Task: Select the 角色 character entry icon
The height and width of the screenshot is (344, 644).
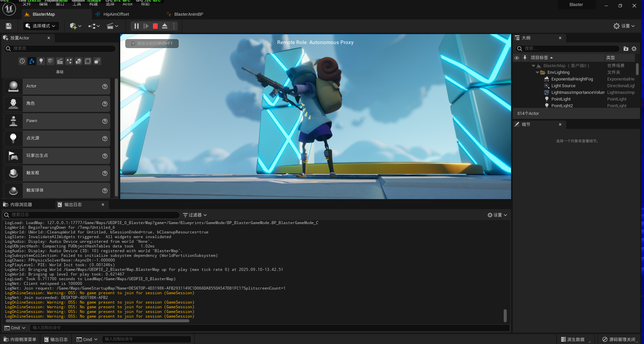Action: coord(13,104)
